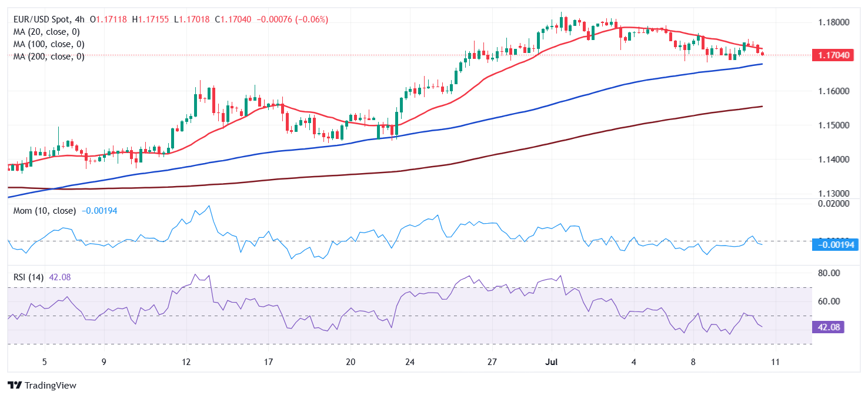Click the 1.15000 price scale level
The image size is (868, 398).
[x=834, y=125]
